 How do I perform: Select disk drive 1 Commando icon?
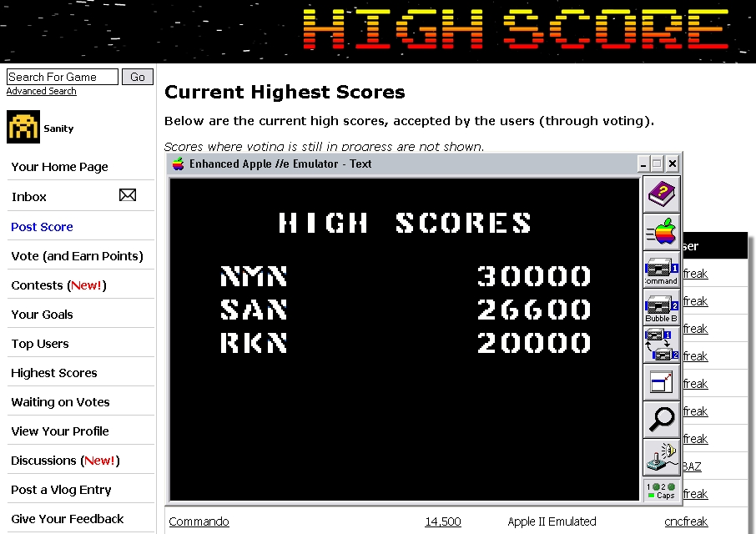pyautogui.click(x=662, y=270)
